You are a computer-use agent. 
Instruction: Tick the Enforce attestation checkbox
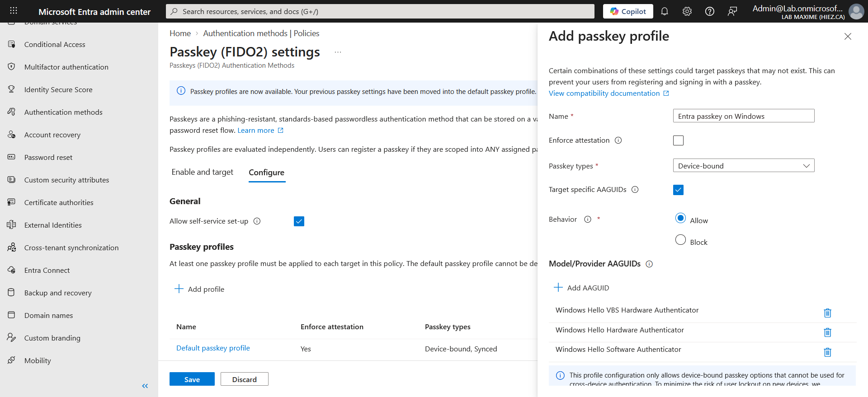[x=678, y=140]
